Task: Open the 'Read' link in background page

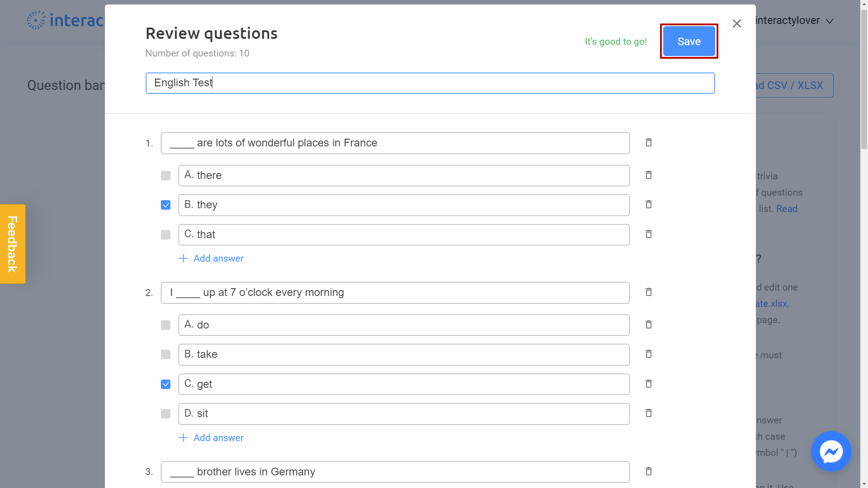Action: pyautogui.click(x=787, y=209)
